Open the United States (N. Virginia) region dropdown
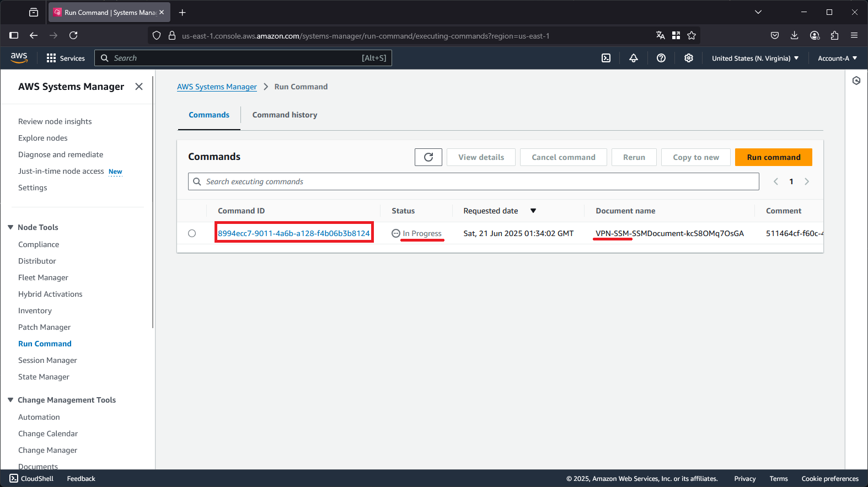This screenshot has width=868, height=487. tap(755, 58)
